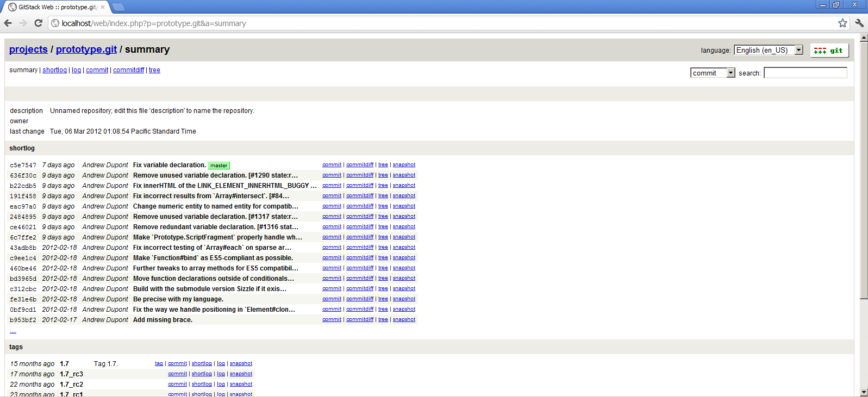Go back in browser history
Screen dimensions: 868x397
8,23
